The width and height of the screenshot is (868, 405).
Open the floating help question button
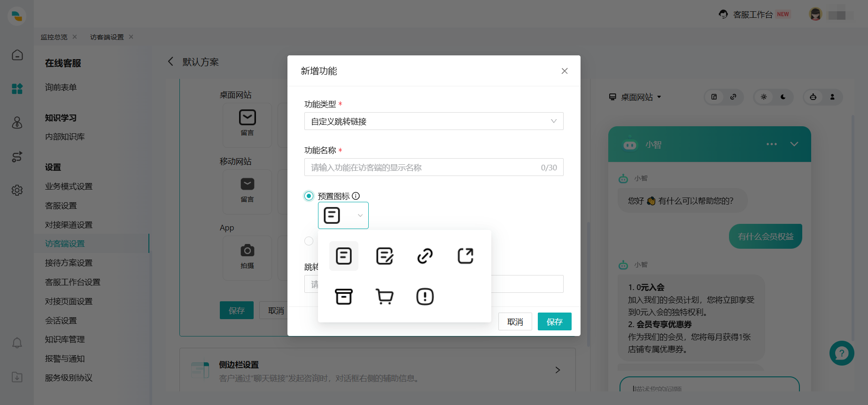click(842, 353)
